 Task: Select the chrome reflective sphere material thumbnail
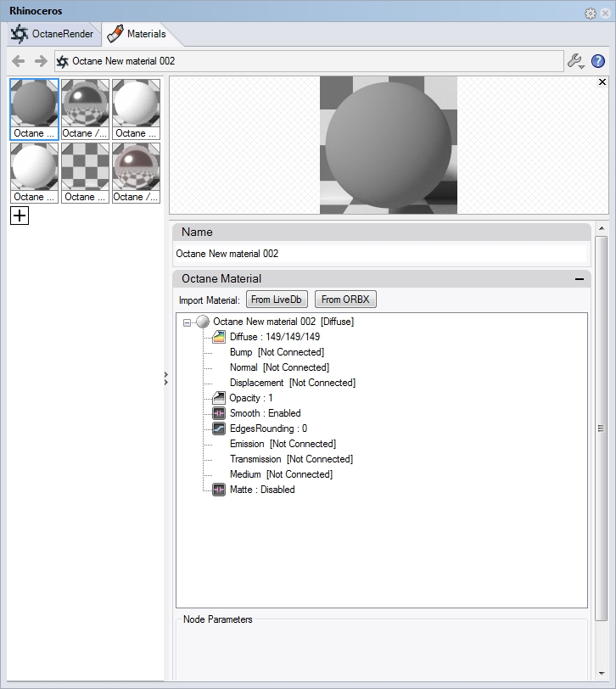85,109
